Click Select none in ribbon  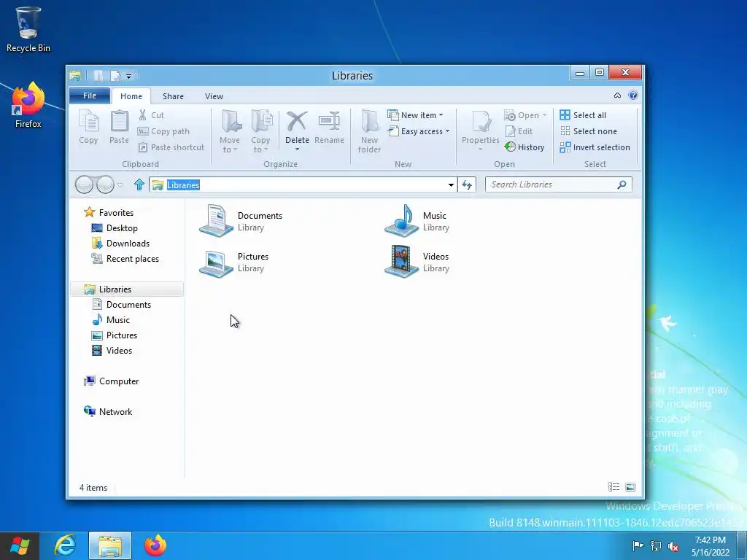tap(589, 131)
